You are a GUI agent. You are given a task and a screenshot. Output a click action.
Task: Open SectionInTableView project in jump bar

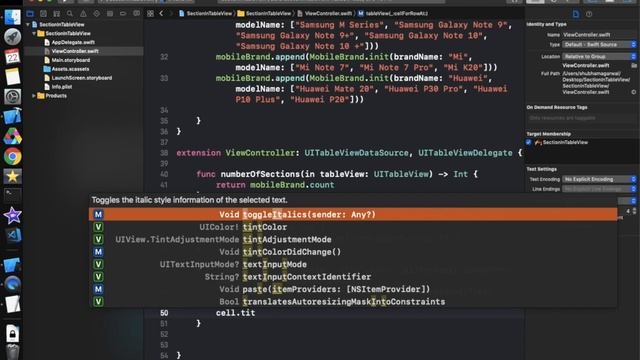205,13
